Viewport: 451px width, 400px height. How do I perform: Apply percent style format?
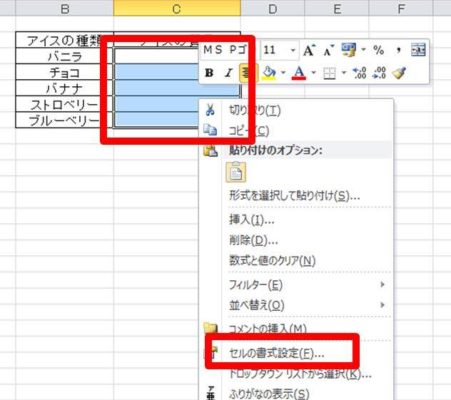(378, 50)
